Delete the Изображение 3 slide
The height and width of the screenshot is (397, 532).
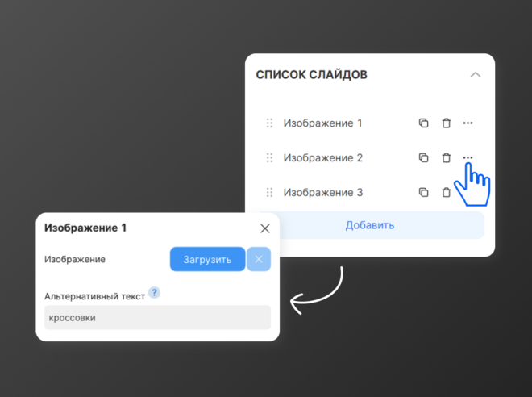point(447,192)
